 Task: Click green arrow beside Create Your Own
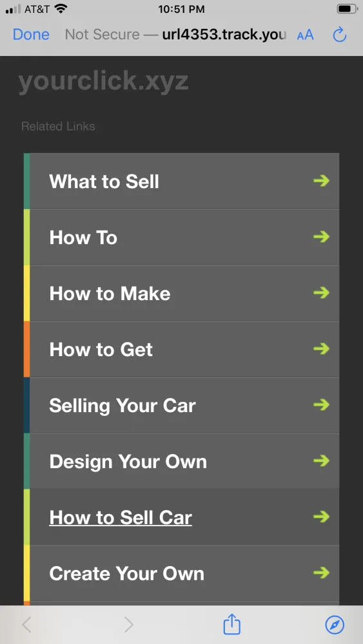click(322, 573)
